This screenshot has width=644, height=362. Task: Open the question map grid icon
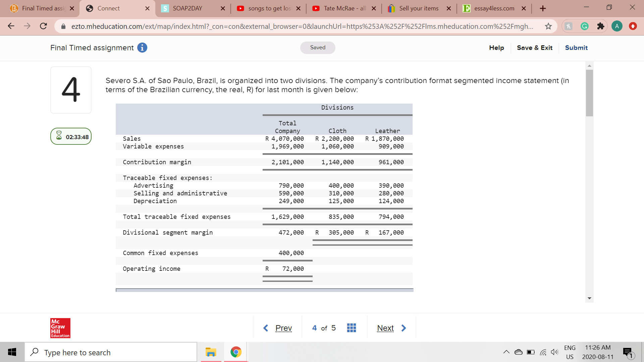pyautogui.click(x=351, y=328)
